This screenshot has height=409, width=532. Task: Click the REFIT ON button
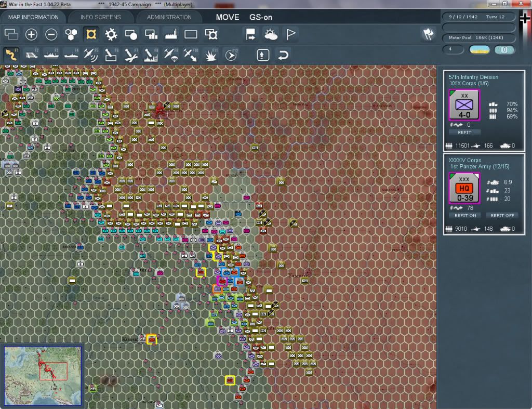pos(465,216)
